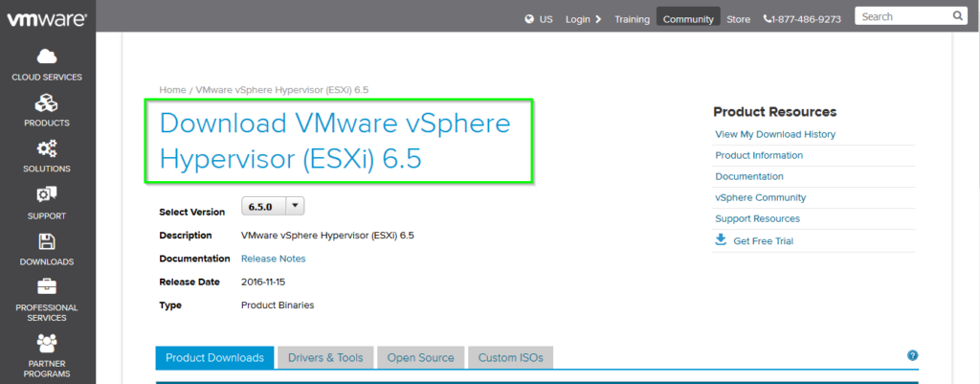Click Get Free Trial link
Screen dimensions: 980x384
coord(763,241)
